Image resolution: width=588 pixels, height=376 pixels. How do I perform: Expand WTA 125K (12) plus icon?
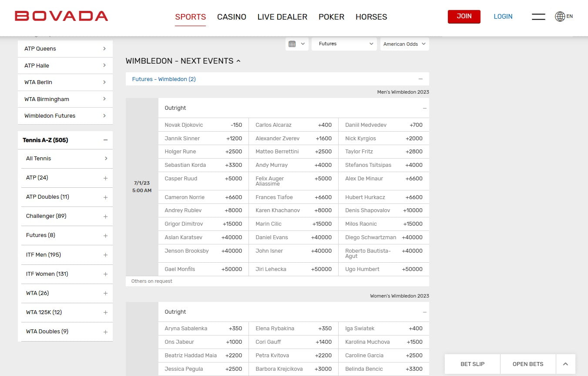[105, 312]
